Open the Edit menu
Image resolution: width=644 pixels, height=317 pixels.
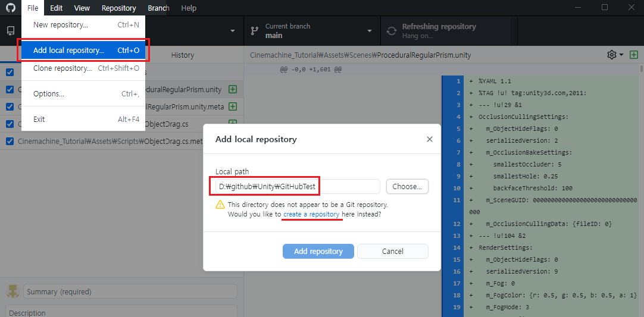coord(57,8)
